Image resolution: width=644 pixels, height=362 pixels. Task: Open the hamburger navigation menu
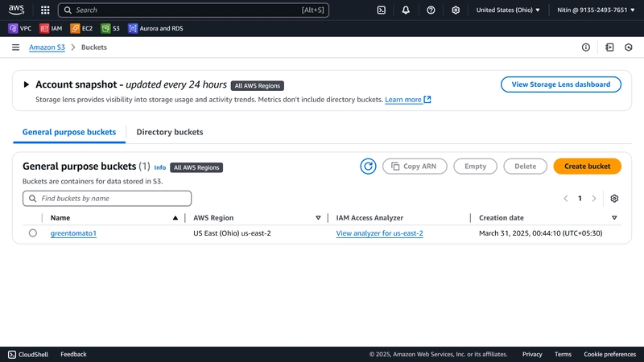point(15,47)
